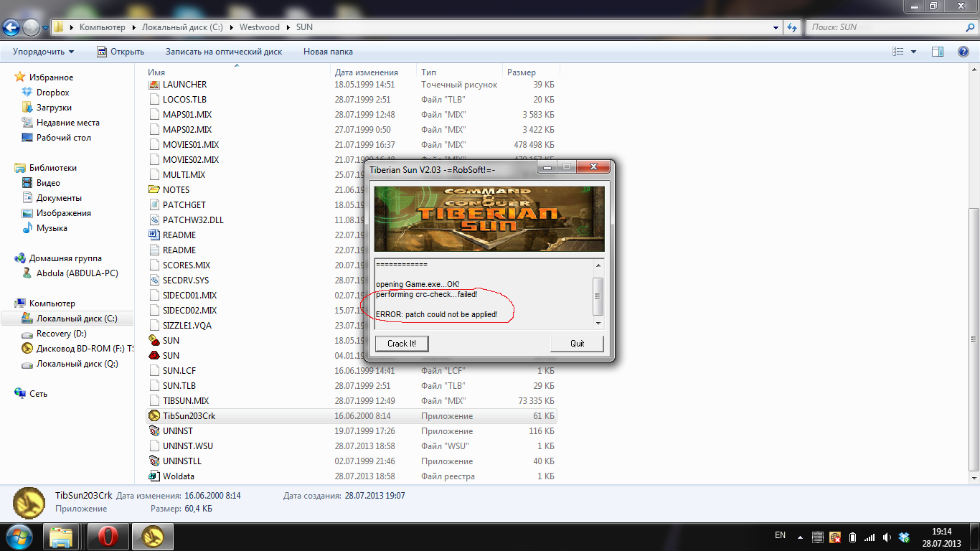Image resolution: width=980 pixels, height=551 pixels.
Task: Change the view with the view icon
Action: (897, 52)
